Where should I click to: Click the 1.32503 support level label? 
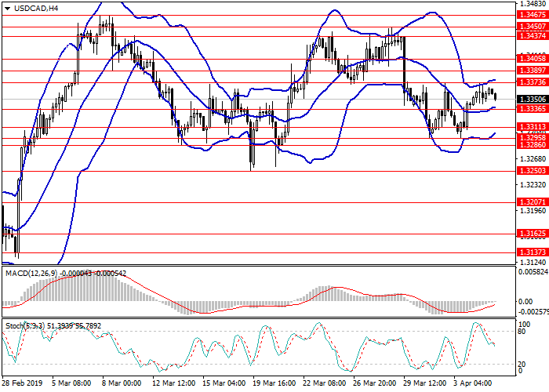(x=533, y=171)
